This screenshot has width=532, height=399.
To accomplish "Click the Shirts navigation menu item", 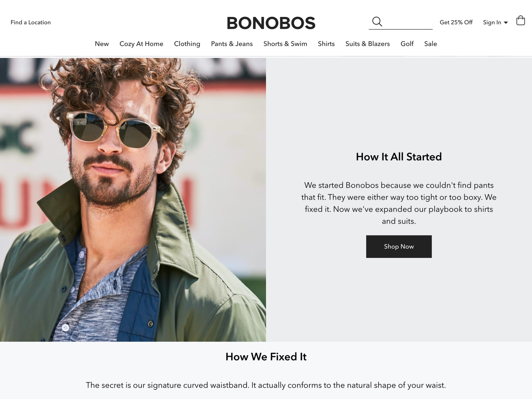I will point(326,44).
